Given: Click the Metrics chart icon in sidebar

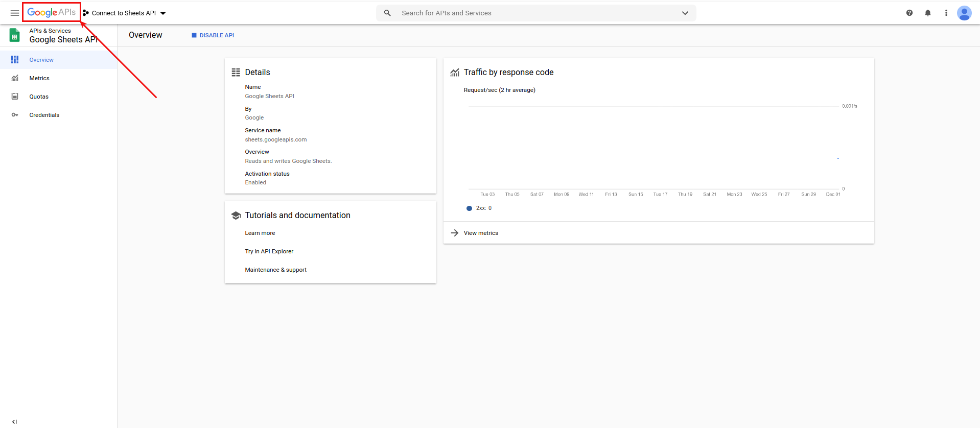Looking at the screenshot, I should click(15, 78).
